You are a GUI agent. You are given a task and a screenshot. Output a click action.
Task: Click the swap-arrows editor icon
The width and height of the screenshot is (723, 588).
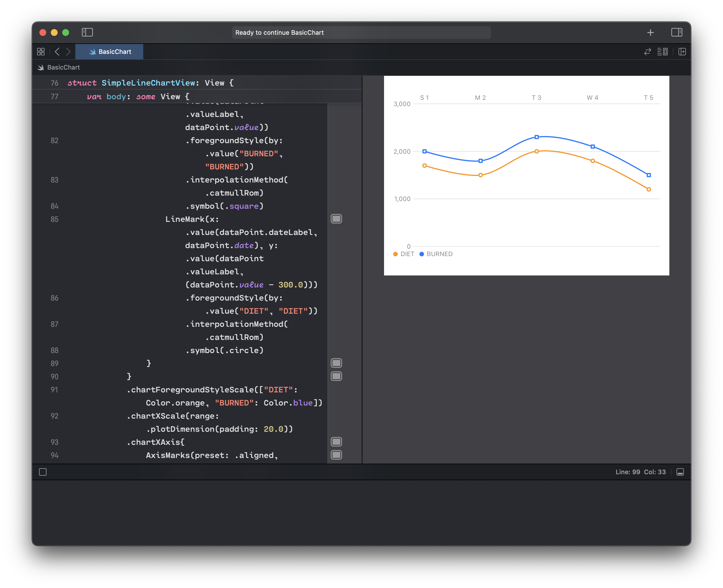coord(648,52)
